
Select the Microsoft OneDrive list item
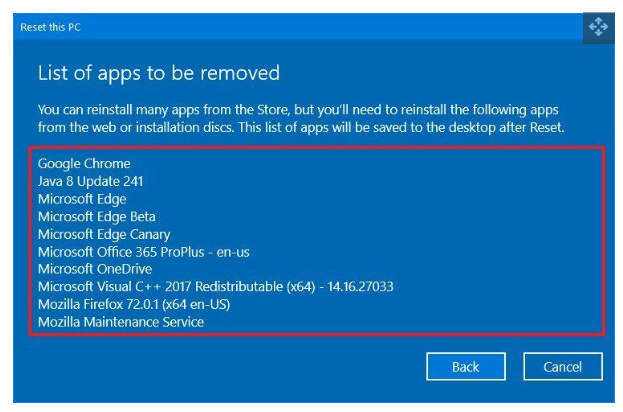click(x=94, y=269)
